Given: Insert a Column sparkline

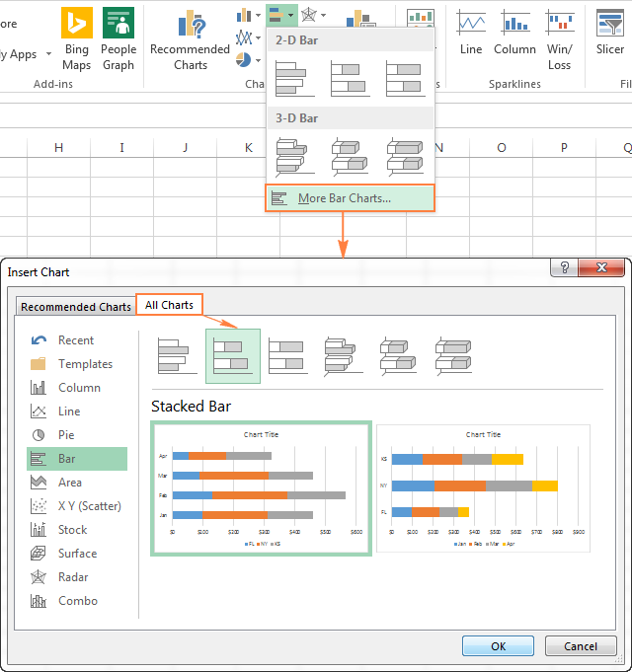Looking at the screenshot, I should point(514,33).
